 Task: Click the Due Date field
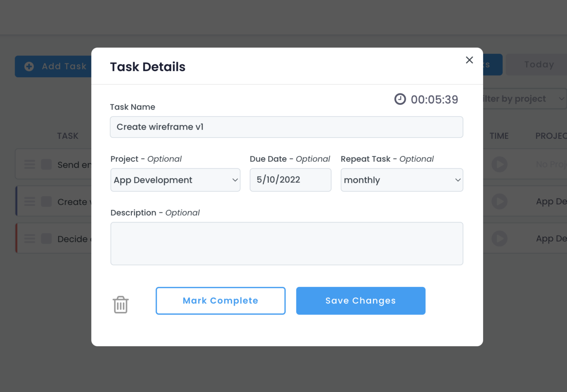pos(290,180)
